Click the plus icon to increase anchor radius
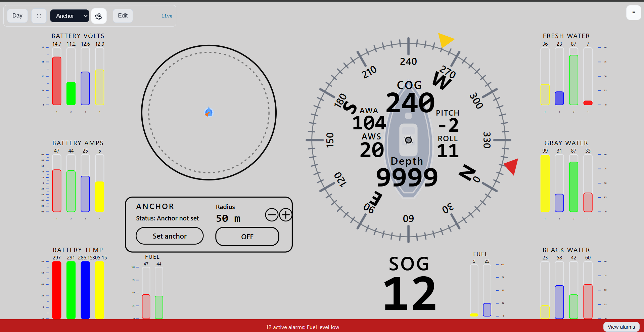The image size is (644, 332). coord(286,215)
